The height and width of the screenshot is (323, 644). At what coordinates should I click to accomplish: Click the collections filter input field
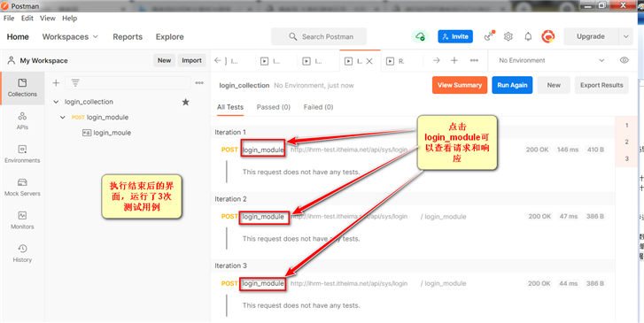pos(128,83)
